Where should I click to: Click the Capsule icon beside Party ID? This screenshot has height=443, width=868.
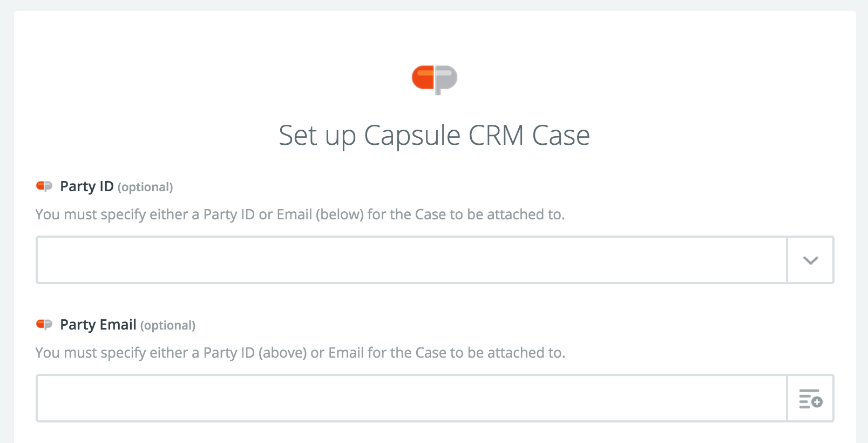tap(44, 186)
